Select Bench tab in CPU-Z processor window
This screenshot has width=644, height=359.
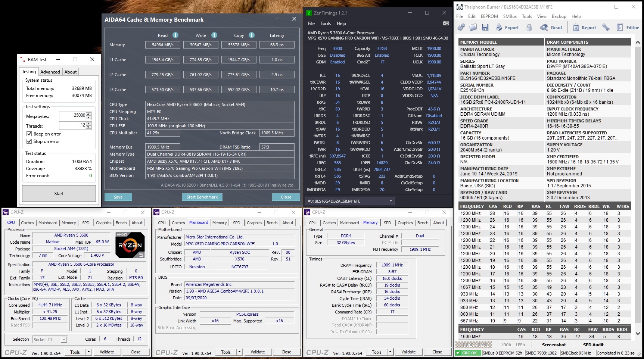point(121,223)
